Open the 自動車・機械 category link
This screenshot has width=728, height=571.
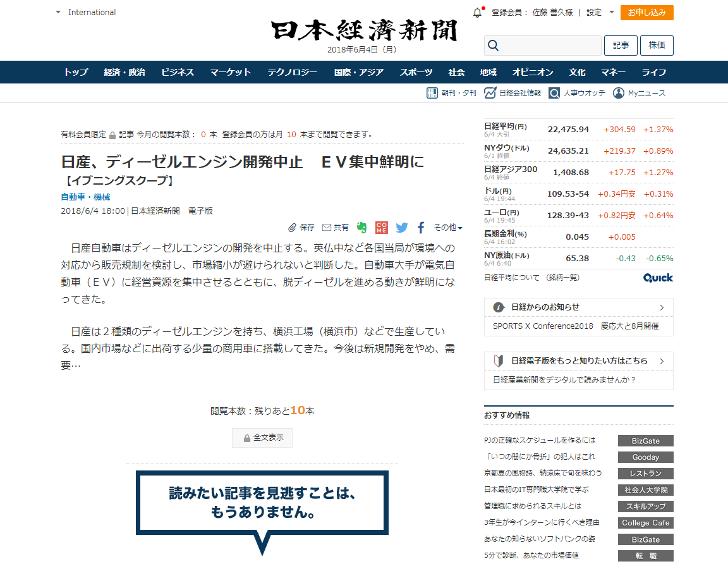pyautogui.click(x=85, y=197)
